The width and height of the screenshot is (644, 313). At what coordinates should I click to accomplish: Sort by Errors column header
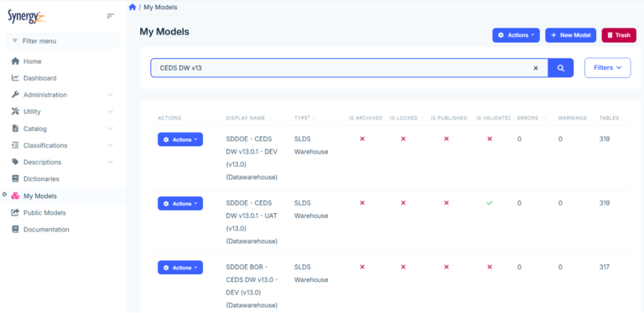coord(532,117)
